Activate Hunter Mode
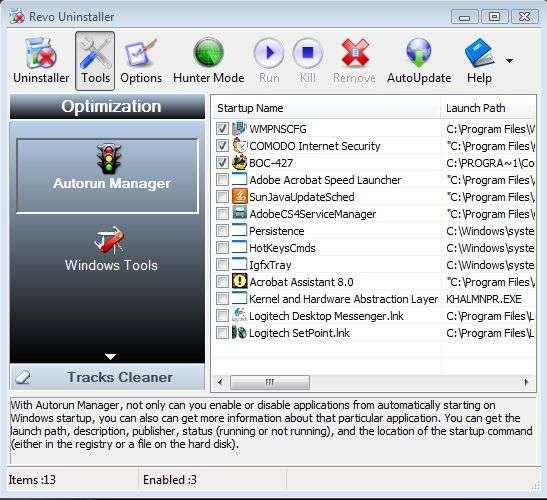The height and width of the screenshot is (500, 547). 208,61
